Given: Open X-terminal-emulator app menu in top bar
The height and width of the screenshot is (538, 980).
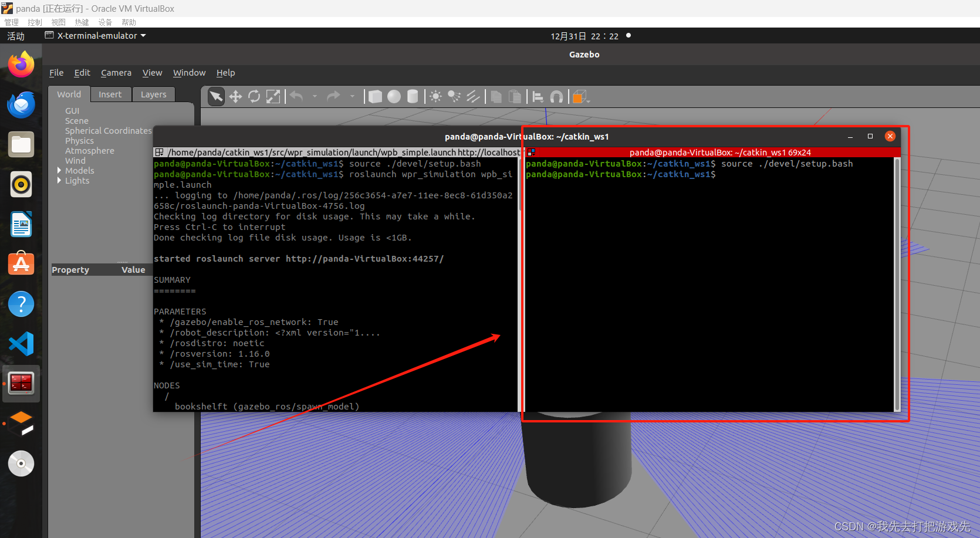Looking at the screenshot, I should click(x=96, y=36).
